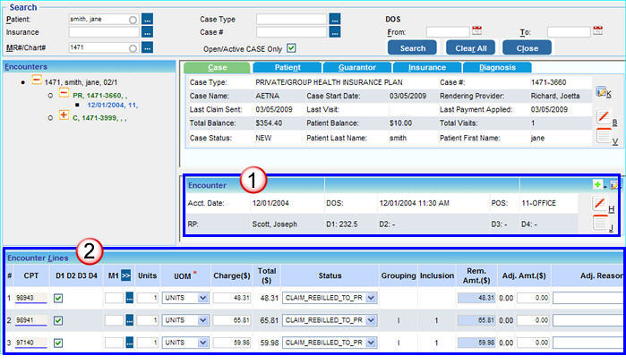The height and width of the screenshot is (364, 626).
Task: Click the encounter side icon labeled H
Action: tap(600, 203)
